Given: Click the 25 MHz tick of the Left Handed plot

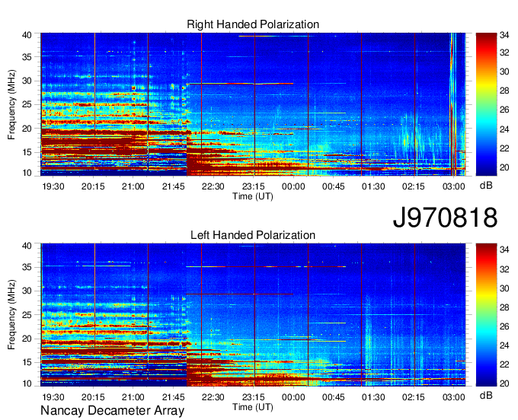Looking at the screenshot, I should (x=27, y=315).
